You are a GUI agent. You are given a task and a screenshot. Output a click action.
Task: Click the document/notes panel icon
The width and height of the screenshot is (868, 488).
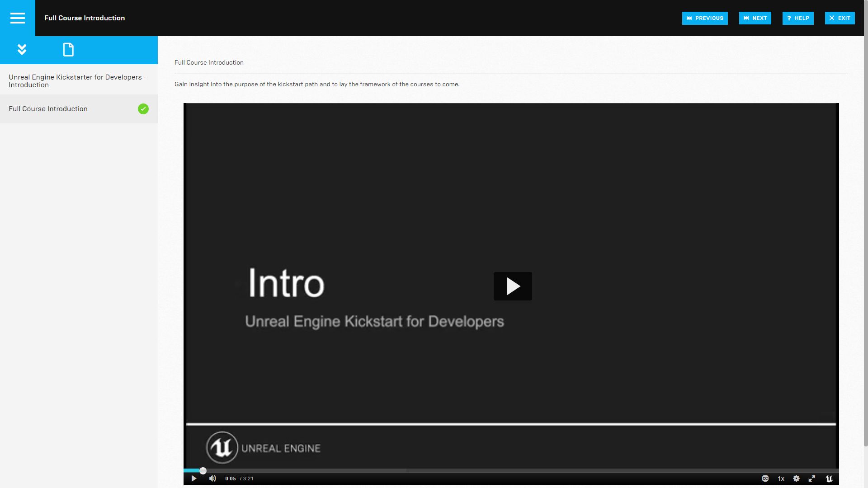tap(68, 49)
